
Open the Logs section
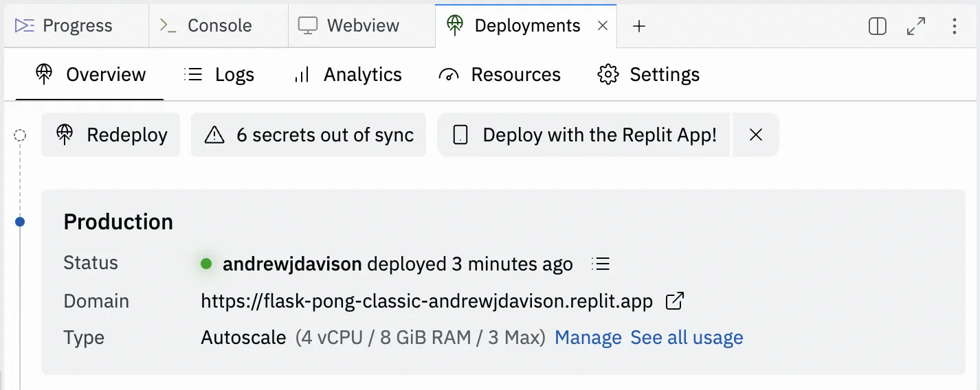(x=219, y=75)
